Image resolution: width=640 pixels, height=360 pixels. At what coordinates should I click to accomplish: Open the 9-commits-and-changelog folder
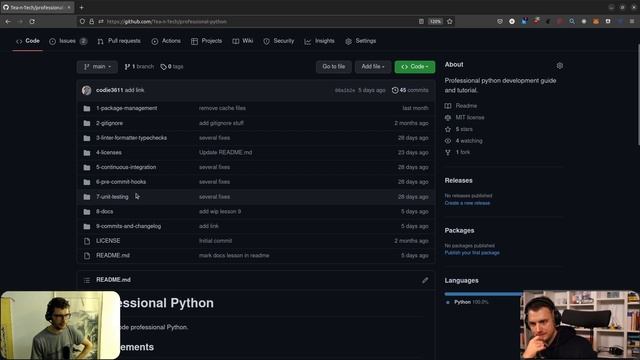[129, 226]
